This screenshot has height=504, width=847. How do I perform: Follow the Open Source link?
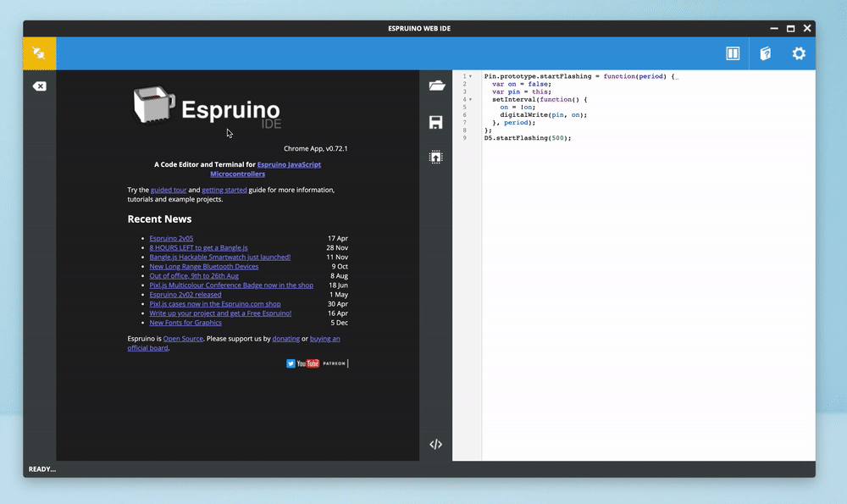(x=183, y=339)
